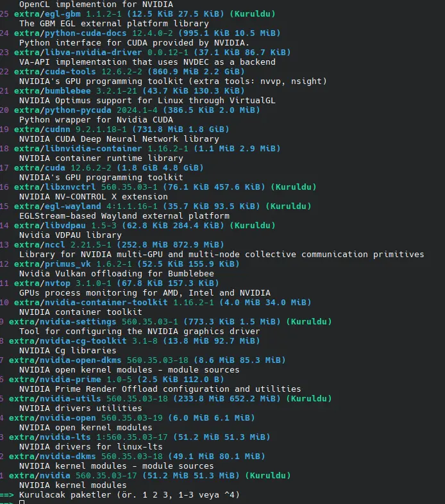This screenshot has height=504, width=445.
Task: Click extra/primus_vk package name
Action: pyautogui.click(x=53, y=265)
